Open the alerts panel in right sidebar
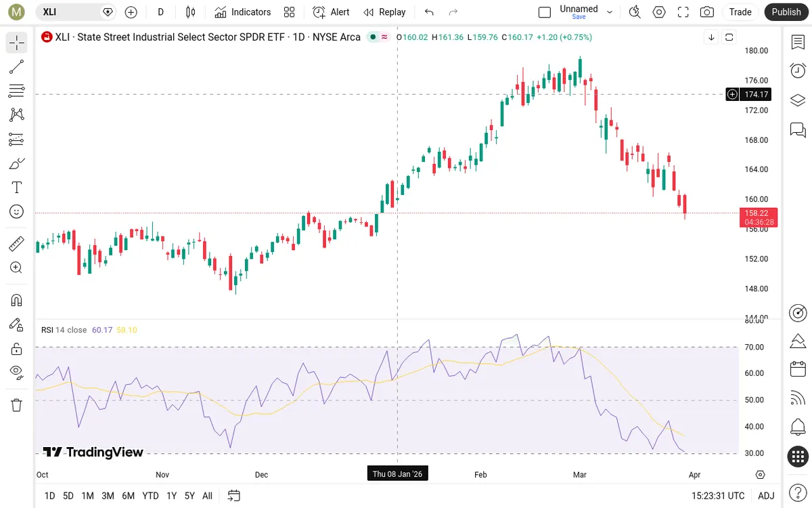 (798, 70)
